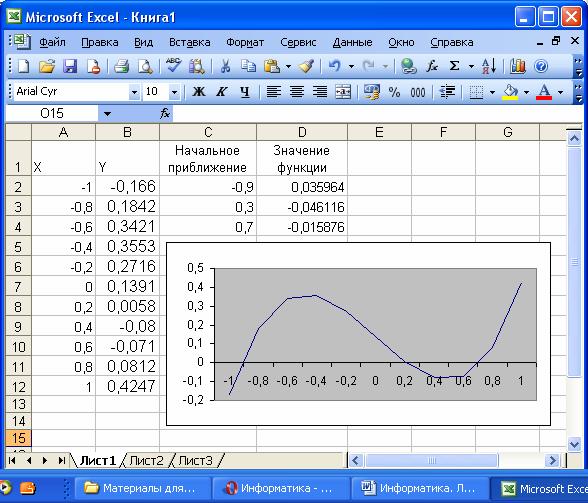Click the Cut scissors icon
Image resolution: width=588 pixels, height=503 pixels.
click(x=225, y=66)
